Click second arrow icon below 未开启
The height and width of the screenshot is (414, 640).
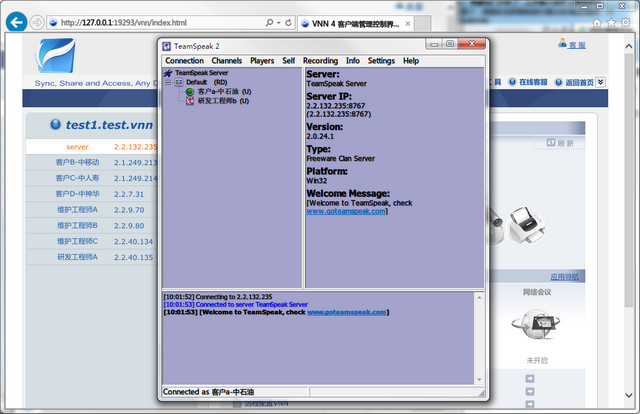(x=530, y=392)
